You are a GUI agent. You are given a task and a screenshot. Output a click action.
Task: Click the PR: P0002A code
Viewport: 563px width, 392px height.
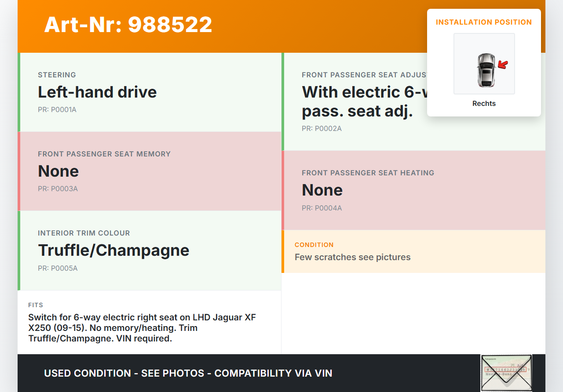tap(322, 129)
